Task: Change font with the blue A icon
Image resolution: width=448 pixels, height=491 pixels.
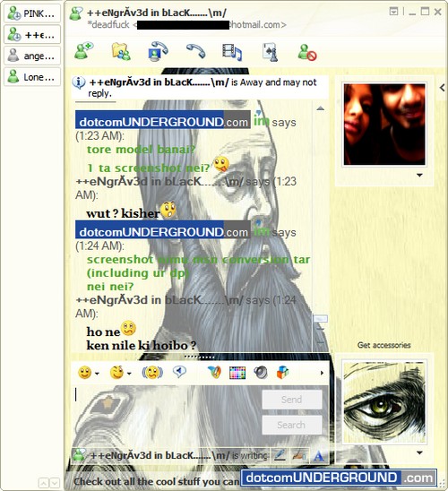Action: (x=319, y=456)
